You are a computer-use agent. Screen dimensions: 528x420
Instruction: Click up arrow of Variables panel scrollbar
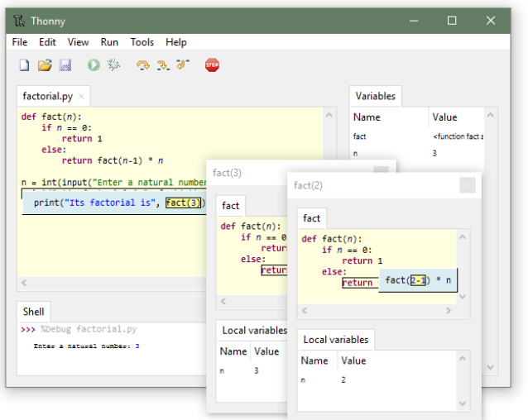491,115
